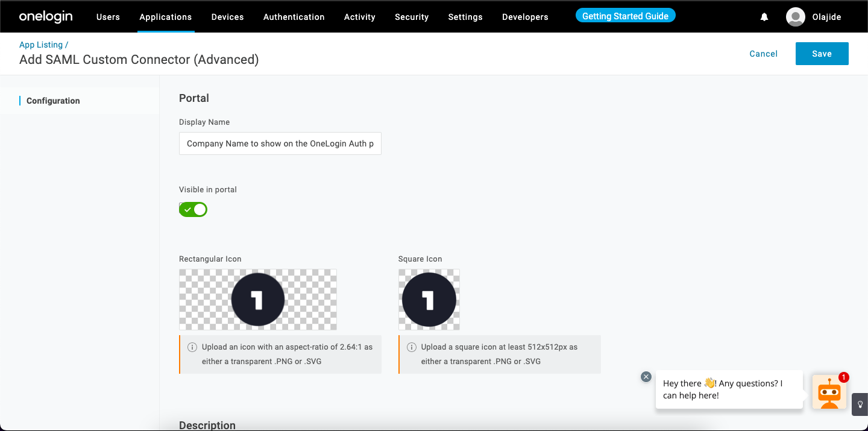Click info icon beside rectangular icon hint
The height and width of the screenshot is (431, 868).
[192, 347]
